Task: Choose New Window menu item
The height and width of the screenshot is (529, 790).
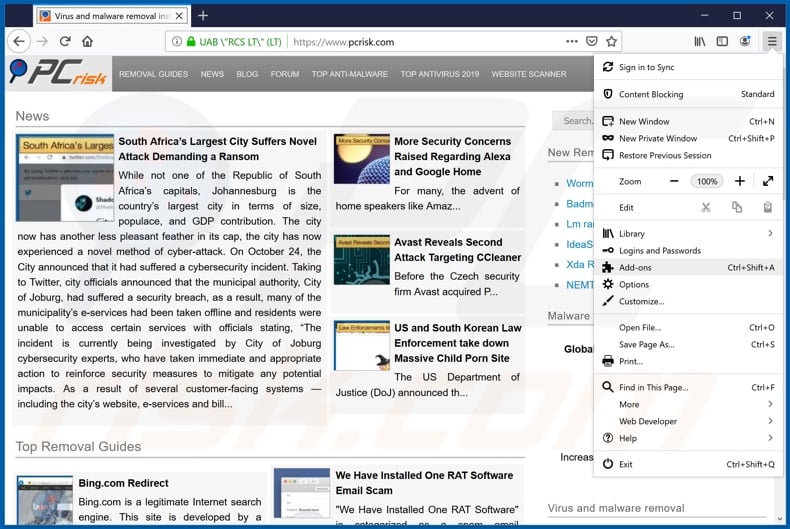Action: 688,121
